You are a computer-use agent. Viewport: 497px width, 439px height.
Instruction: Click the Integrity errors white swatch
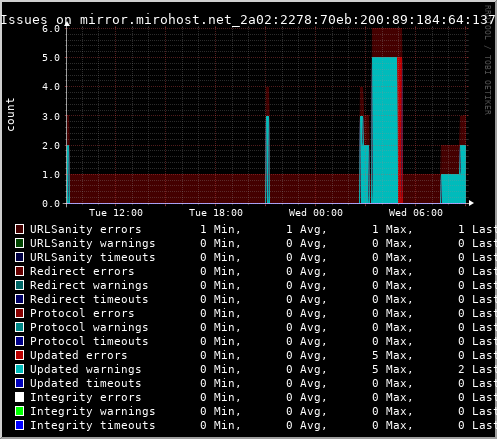(20, 397)
